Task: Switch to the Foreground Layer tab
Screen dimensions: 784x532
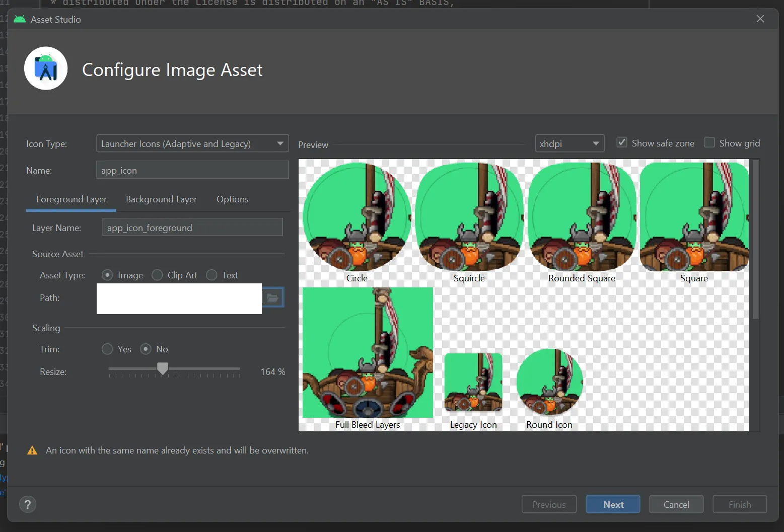Action: pos(71,199)
